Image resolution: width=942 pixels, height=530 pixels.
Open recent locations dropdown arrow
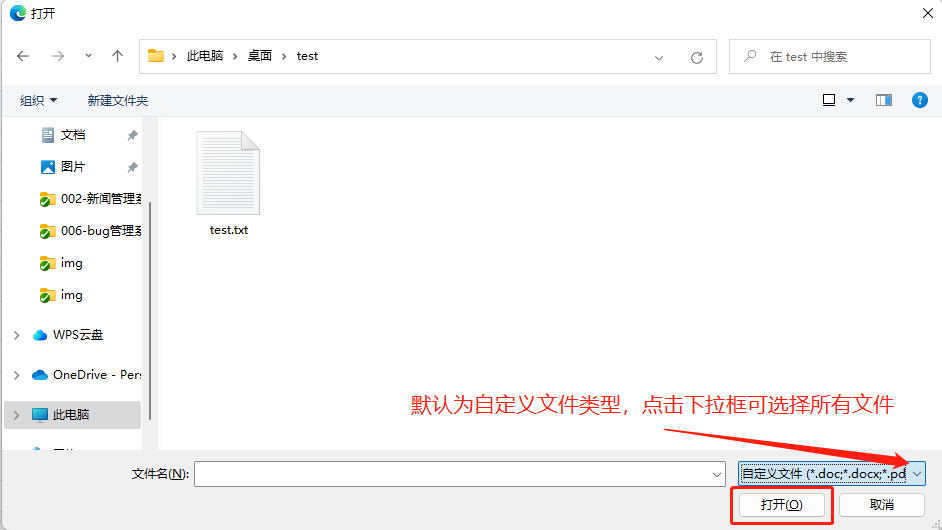[88, 56]
